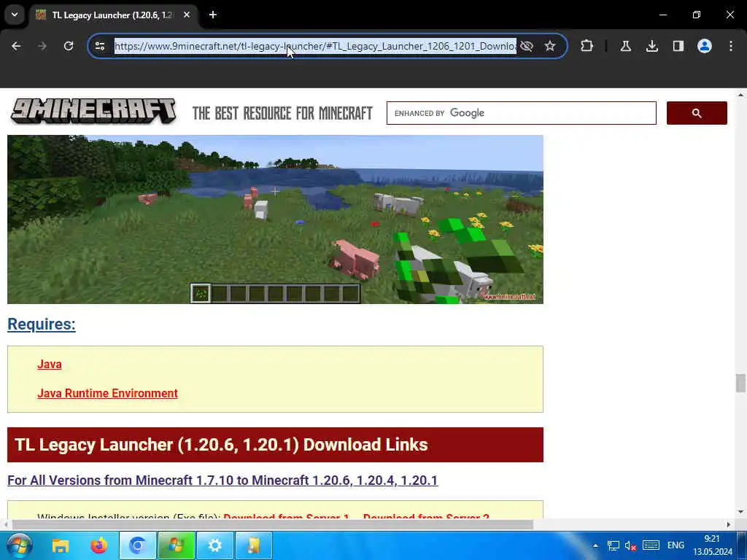Click the forward navigation arrow
The height and width of the screenshot is (560, 747).
pyautogui.click(x=42, y=46)
